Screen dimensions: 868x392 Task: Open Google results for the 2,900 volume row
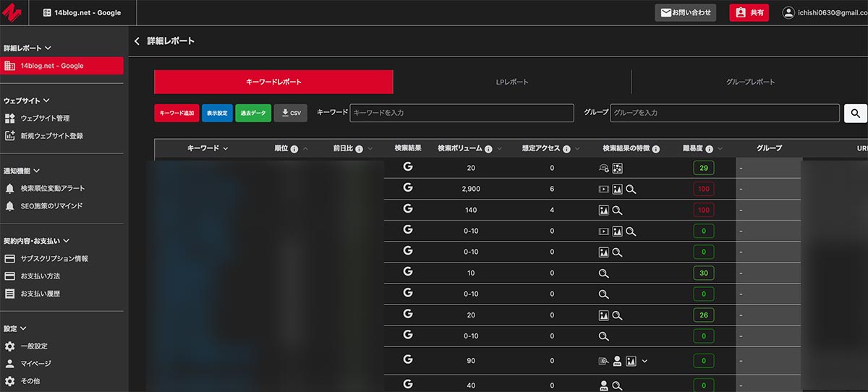click(x=408, y=188)
